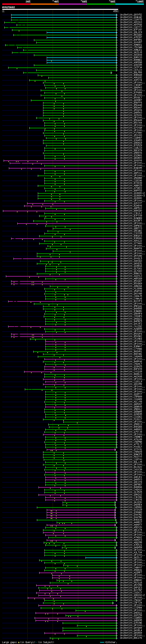The image size is (146, 644).
Task: Open hit UniRef100_C9SHP3
Action: pyautogui.click(x=131, y=316)
